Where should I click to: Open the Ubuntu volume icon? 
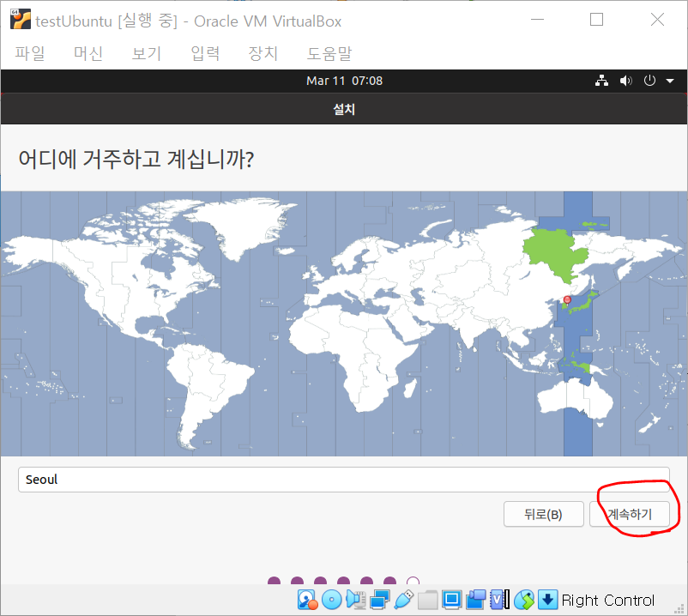[625, 81]
